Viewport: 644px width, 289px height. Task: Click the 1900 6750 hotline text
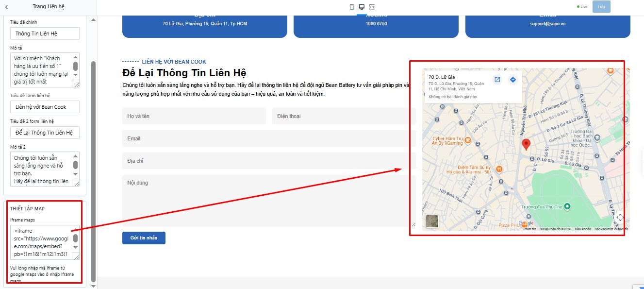(x=376, y=24)
